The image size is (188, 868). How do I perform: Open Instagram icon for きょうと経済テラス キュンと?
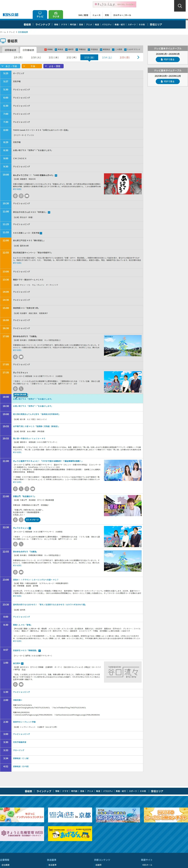(27, 489)
